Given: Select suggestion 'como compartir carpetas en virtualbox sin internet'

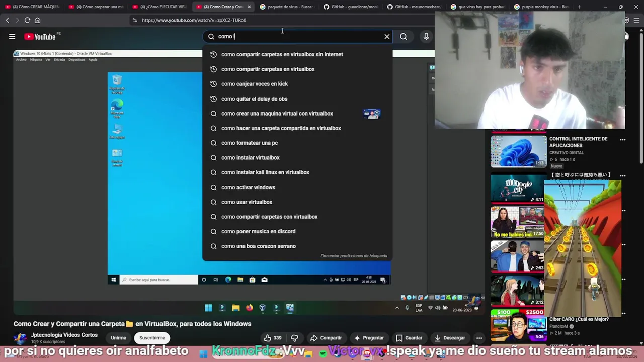Looking at the screenshot, I should [x=297, y=54].
